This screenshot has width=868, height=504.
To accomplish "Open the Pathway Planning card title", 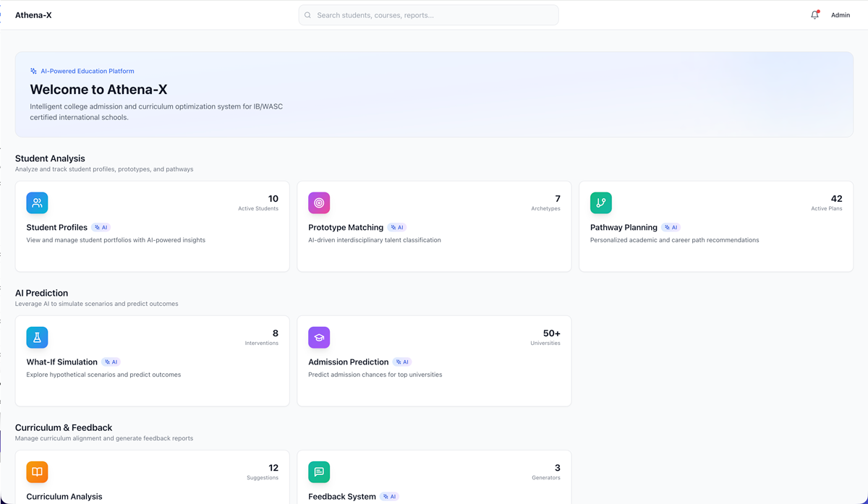I will tap(624, 227).
